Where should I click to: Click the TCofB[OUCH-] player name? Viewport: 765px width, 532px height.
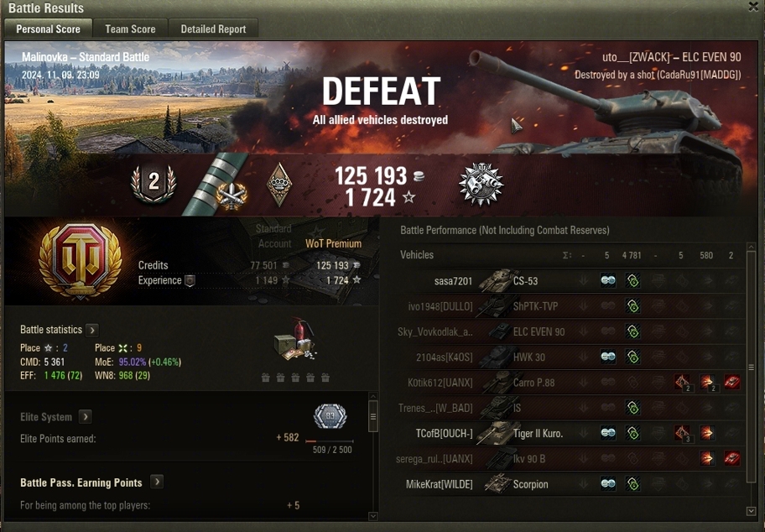444,434
